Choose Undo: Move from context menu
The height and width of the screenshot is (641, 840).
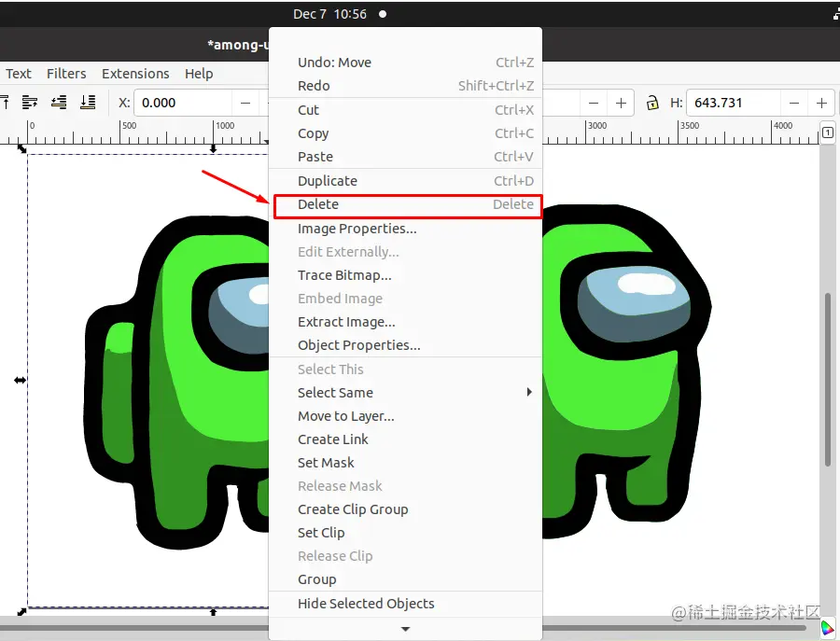[x=406, y=63]
